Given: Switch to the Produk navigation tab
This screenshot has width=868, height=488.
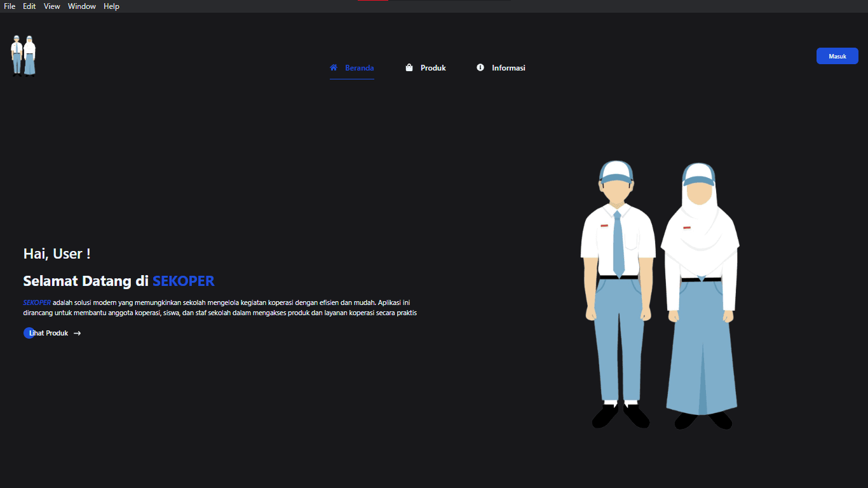Looking at the screenshot, I should (433, 68).
